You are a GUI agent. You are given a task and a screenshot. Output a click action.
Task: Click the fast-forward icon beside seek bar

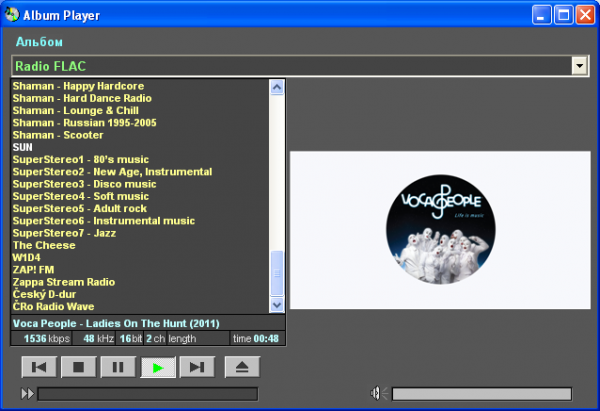(x=27, y=394)
